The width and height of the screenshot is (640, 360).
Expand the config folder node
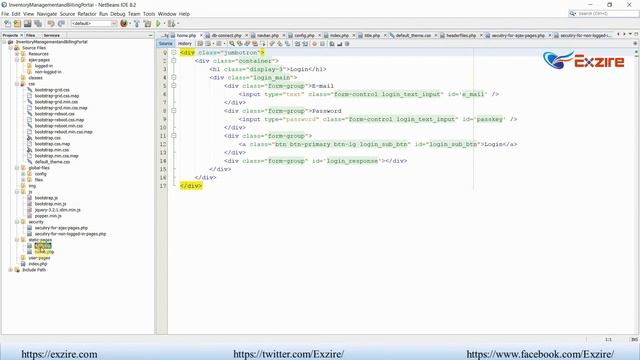point(23,174)
